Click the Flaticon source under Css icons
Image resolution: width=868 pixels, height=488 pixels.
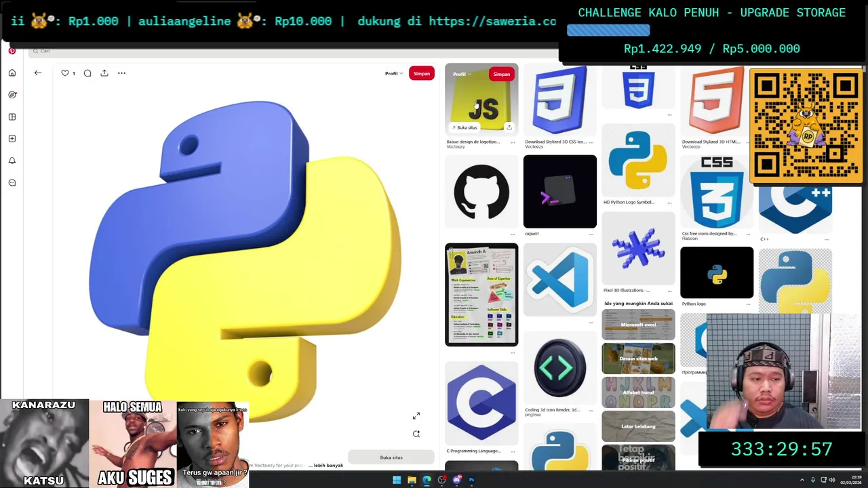pyautogui.click(x=690, y=239)
